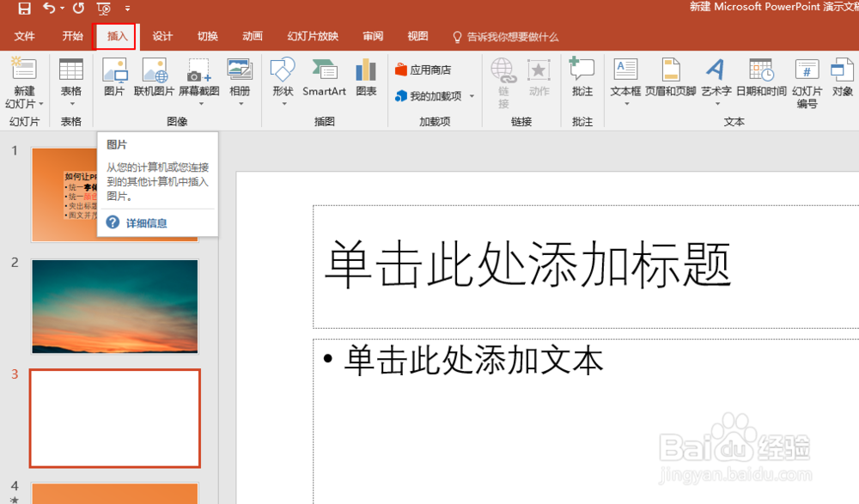Open Customize Quick Access Toolbar dropdown
Screen dimensions: 859x504
pos(128,9)
